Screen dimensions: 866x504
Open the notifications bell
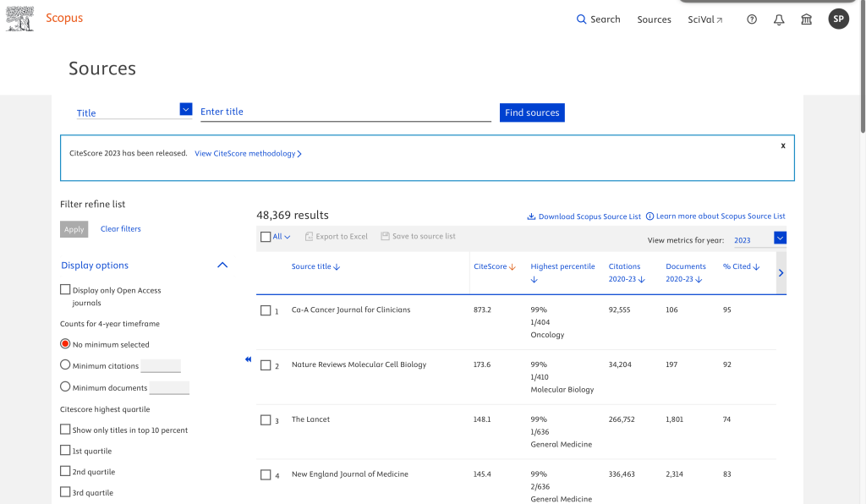tap(779, 20)
